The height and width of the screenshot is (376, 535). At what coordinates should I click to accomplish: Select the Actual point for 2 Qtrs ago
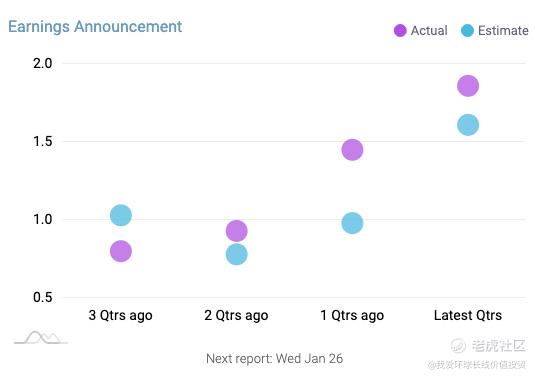tap(236, 231)
